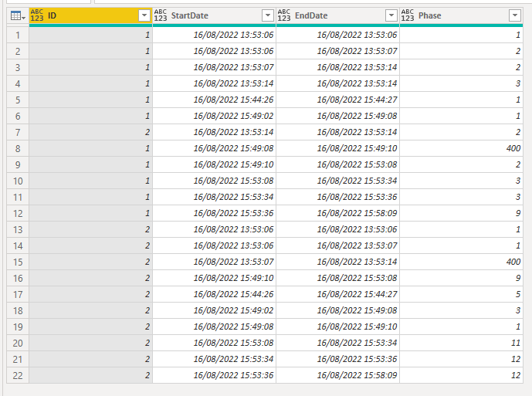Select the Phase column header
This screenshot has height=396, width=532.
[462, 15]
